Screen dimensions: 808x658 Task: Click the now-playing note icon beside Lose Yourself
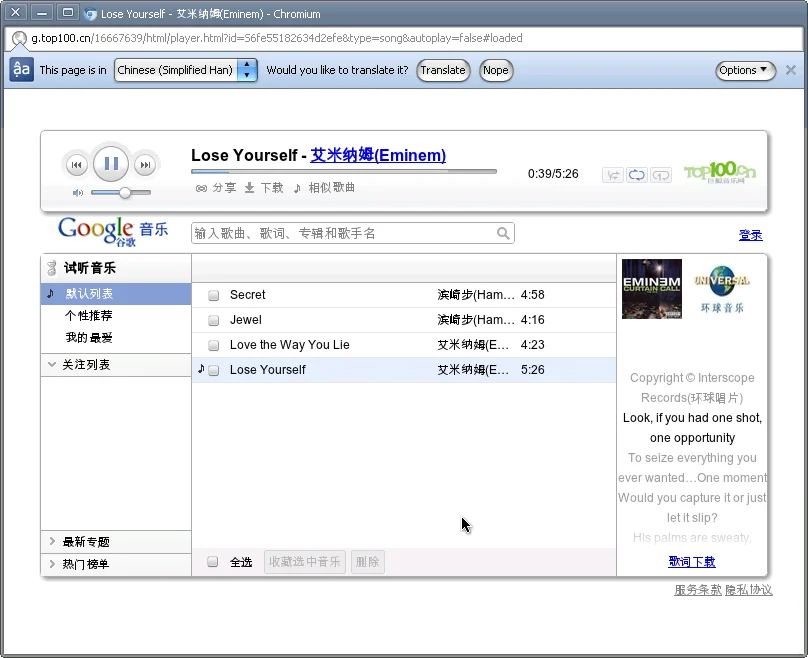tap(201, 369)
